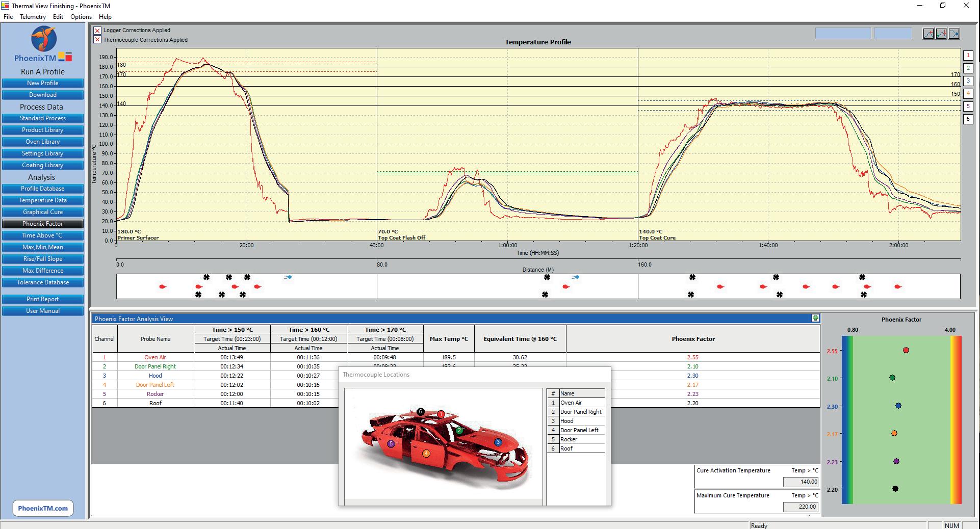Select green thermocouple marker 2 on the car

pos(459,431)
